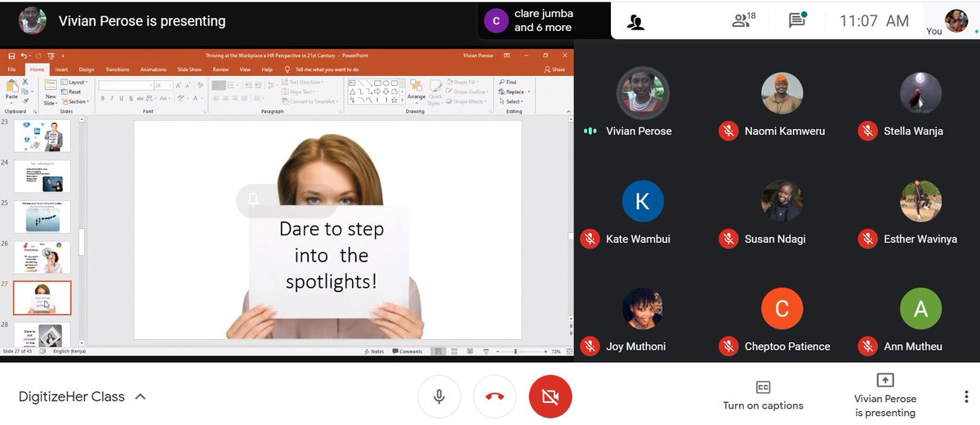Viewport: 980px width, 425px height.
Task: Open the Review ribbon tab
Action: point(222,69)
